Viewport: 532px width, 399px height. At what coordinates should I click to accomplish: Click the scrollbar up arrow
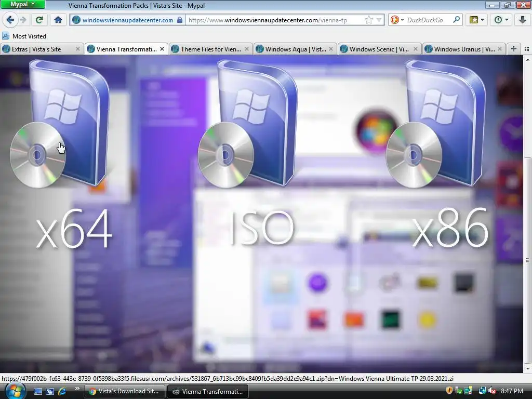click(527, 60)
